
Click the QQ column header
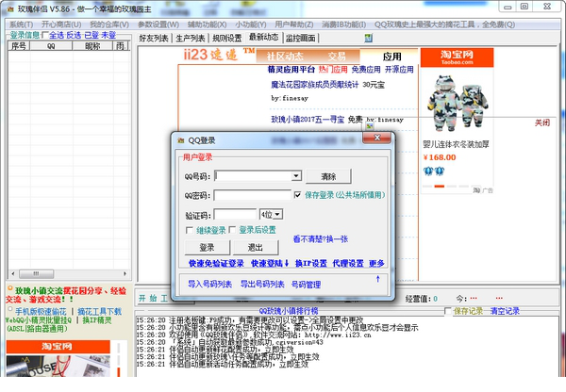[51, 46]
